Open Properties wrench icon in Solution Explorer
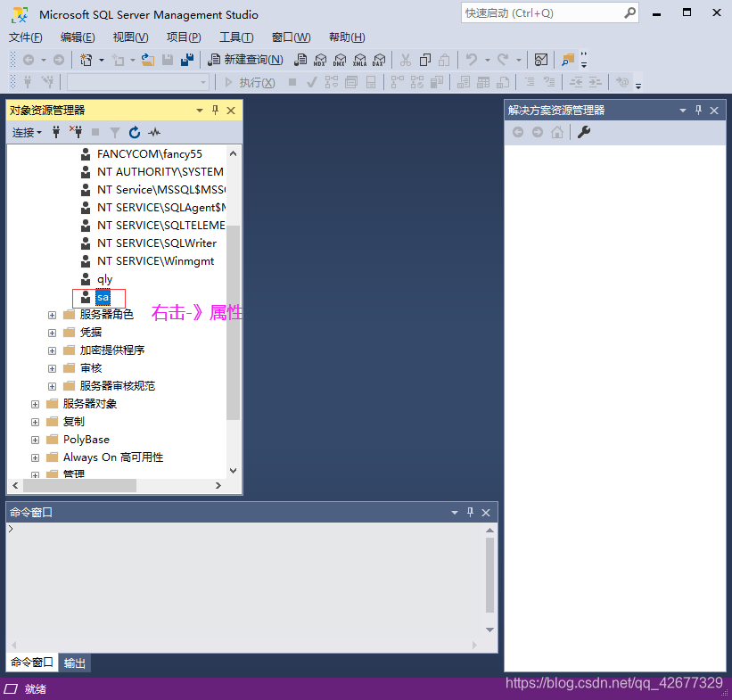Image resolution: width=732 pixels, height=700 pixels. pos(583,133)
